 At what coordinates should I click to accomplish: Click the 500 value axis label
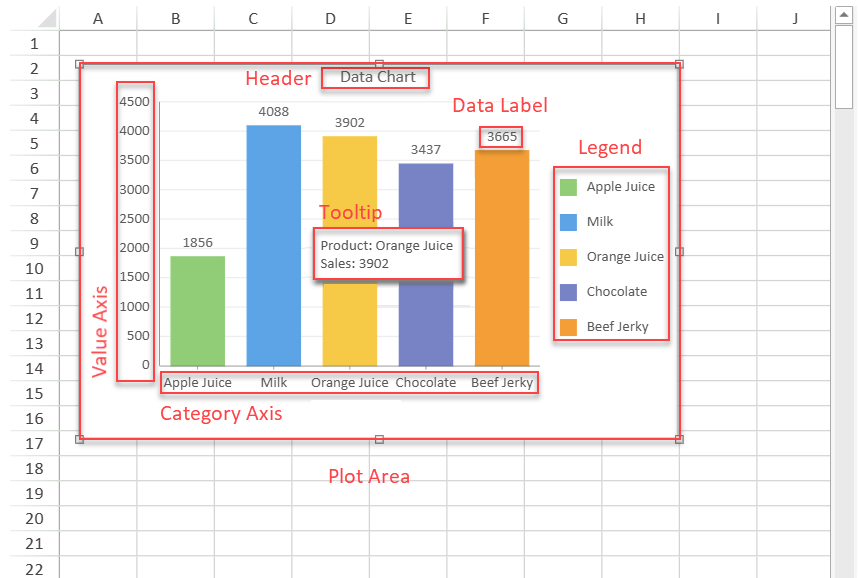(138, 336)
